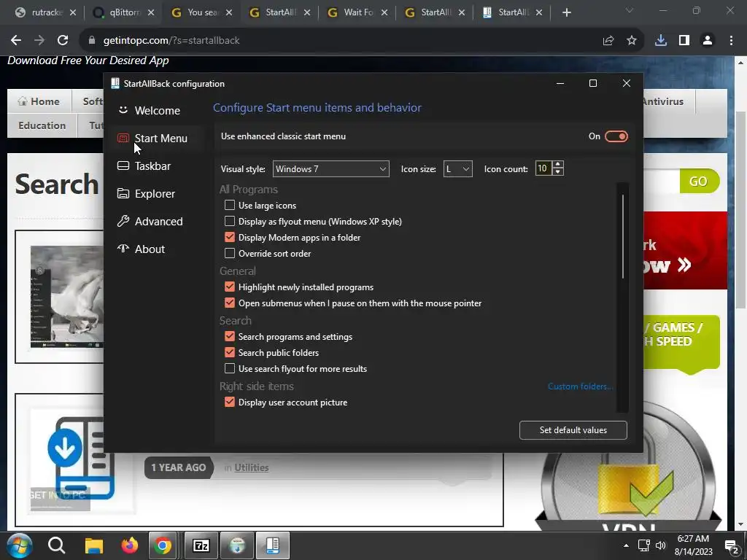The height and width of the screenshot is (560, 747).
Task: Click the Icon count number field
Action: click(x=543, y=168)
